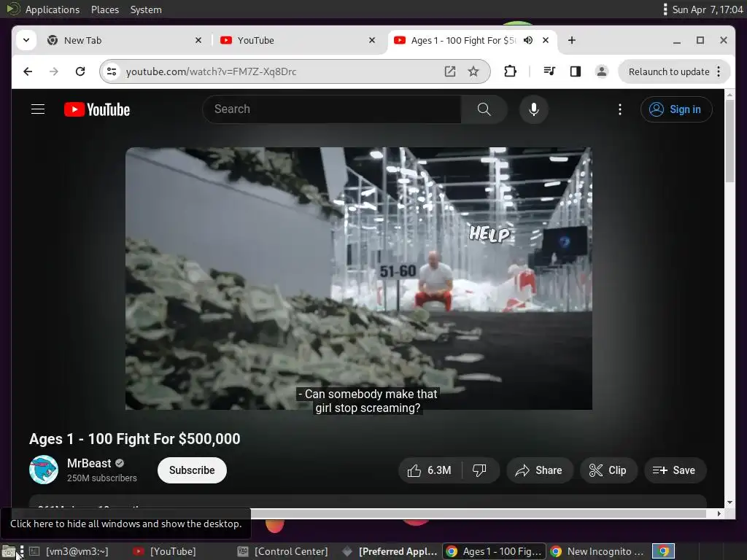Image resolution: width=747 pixels, height=560 pixels.
Task: Open media controls in Chrome toolbar
Action: (x=549, y=71)
